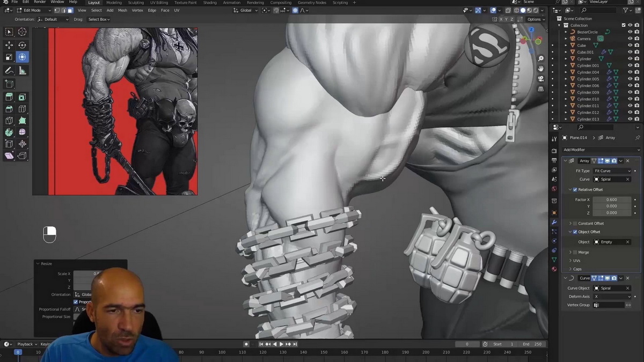
Task: Enable face select mode
Action: [x=70, y=10]
